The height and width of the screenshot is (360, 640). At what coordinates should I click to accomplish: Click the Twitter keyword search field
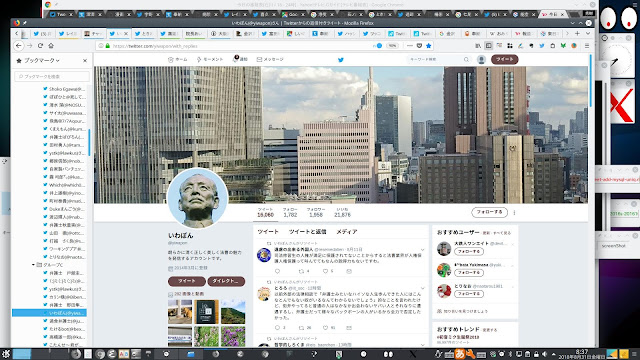pyautogui.click(x=436, y=60)
